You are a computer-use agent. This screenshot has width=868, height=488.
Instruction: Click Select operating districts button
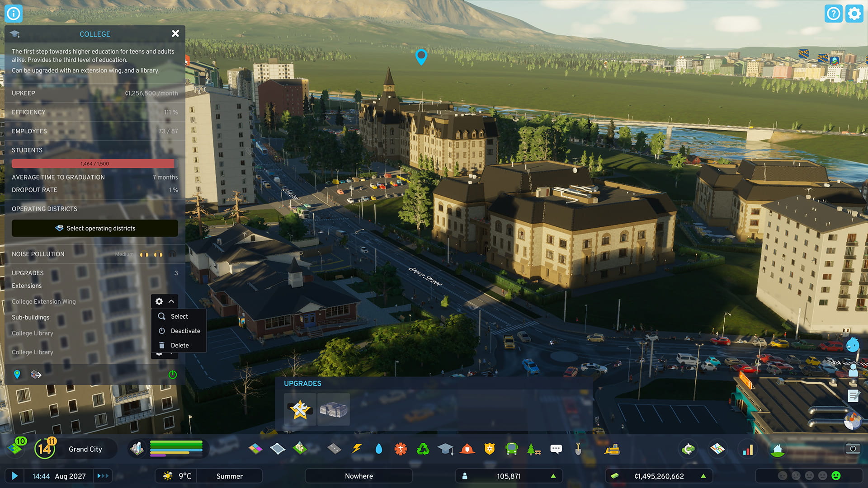pos(95,228)
